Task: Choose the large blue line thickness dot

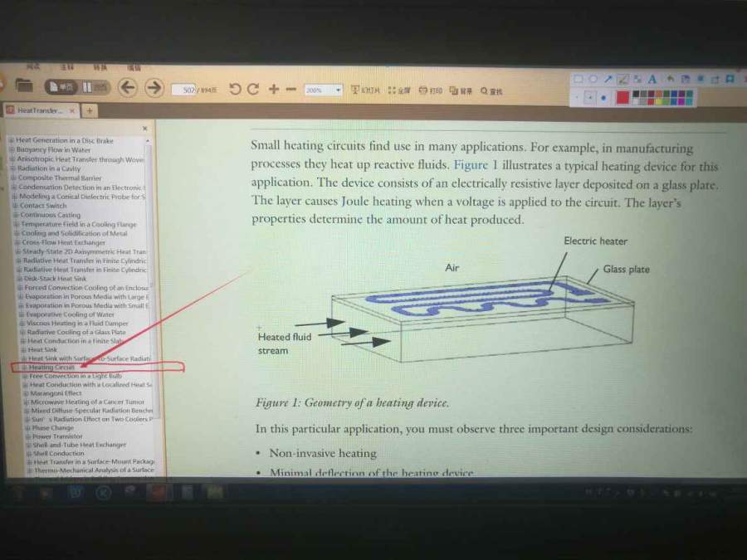Action: coord(603,98)
